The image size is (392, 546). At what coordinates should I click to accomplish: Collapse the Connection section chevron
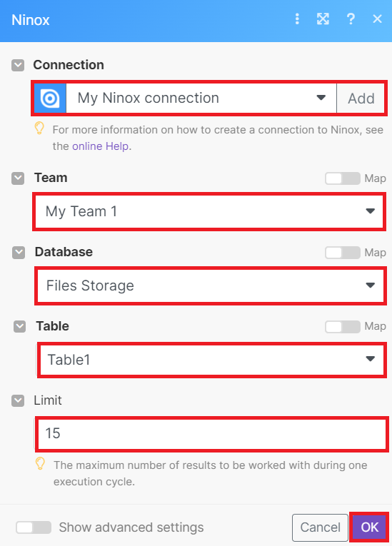[x=18, y=65]
